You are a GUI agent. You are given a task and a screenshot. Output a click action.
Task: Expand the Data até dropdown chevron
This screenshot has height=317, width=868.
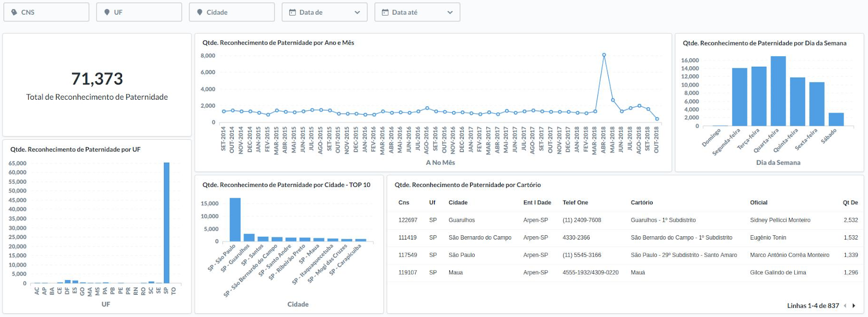coord(450,12)
